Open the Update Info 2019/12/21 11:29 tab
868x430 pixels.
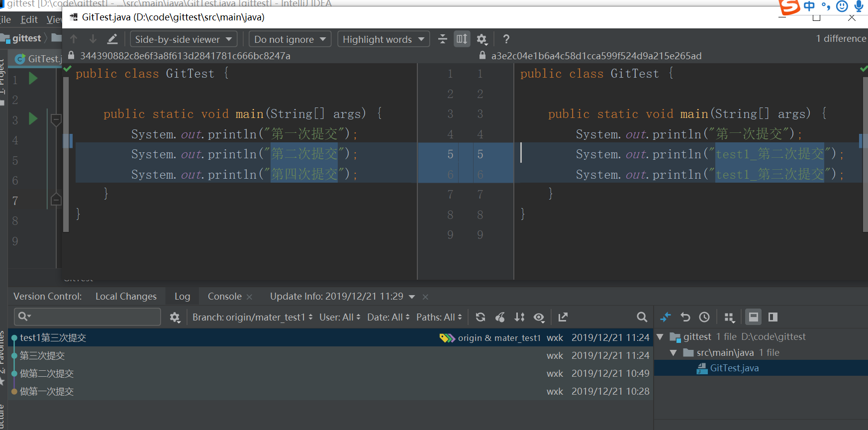[x=336, y=296]
